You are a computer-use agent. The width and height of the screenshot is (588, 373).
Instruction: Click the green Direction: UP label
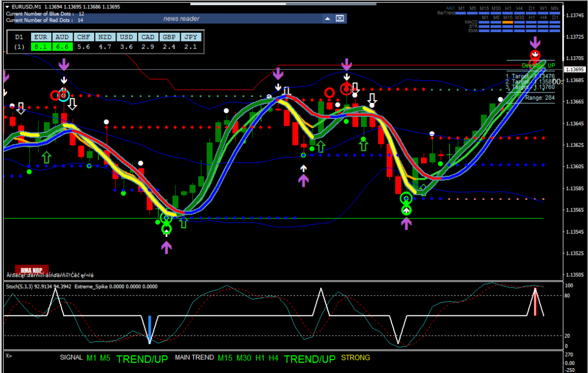click(x=538, y=65)
